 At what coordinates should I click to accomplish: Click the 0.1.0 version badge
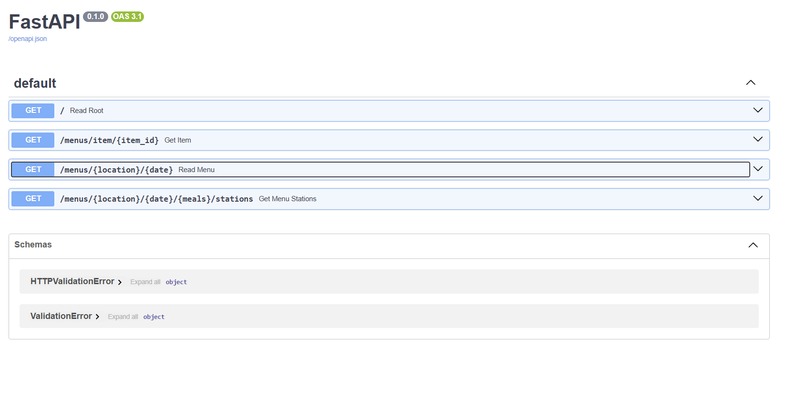(x=95, y=16)
